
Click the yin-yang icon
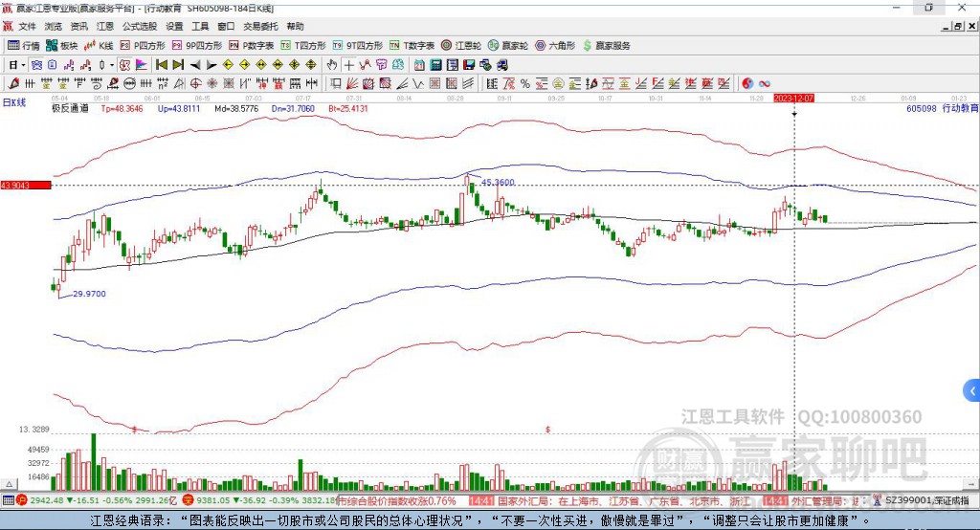tap(747, 83)
